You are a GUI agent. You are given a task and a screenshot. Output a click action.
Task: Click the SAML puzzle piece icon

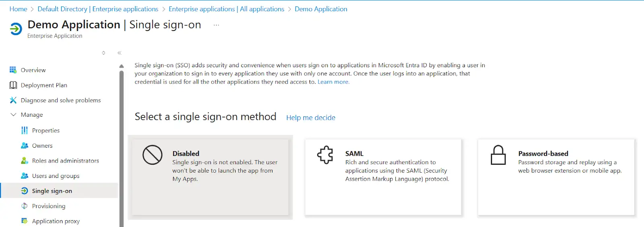tap(325, 155)
